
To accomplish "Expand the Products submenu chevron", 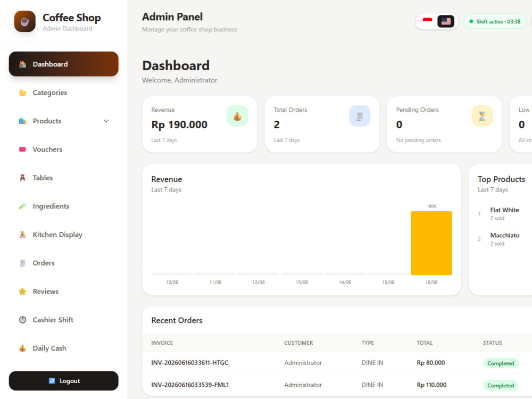I will pos(106,121).
